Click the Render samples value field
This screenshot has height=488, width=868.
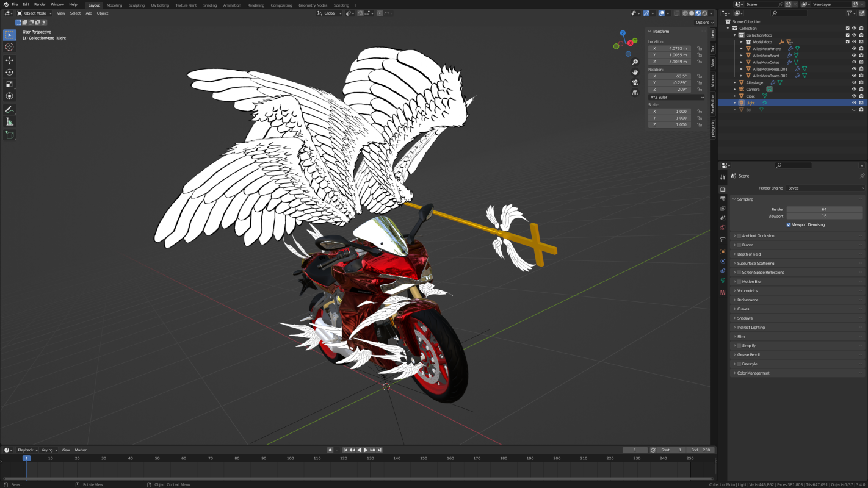coord(824,209)
